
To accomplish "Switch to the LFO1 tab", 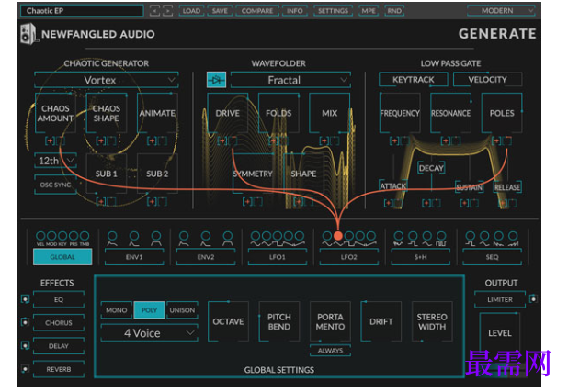I will click(278, 257).
